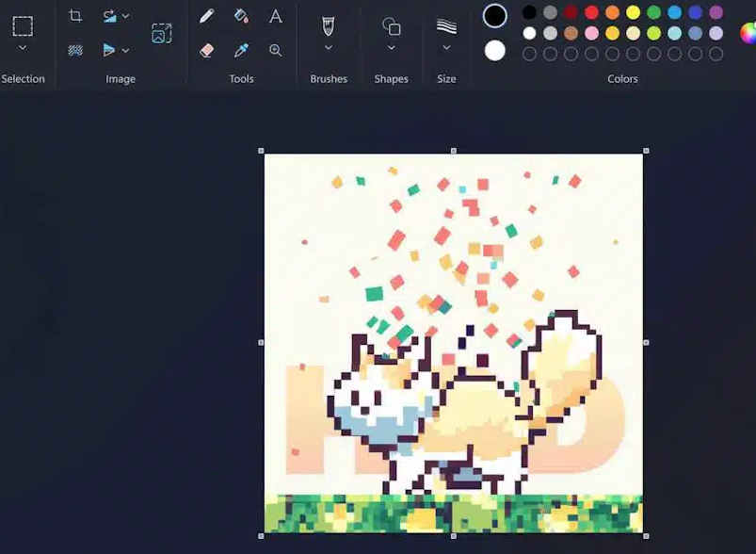Screen dimensions: 756x554
Task: Click the canvas bottom-center edge handle
Action: tap(453, 536)
